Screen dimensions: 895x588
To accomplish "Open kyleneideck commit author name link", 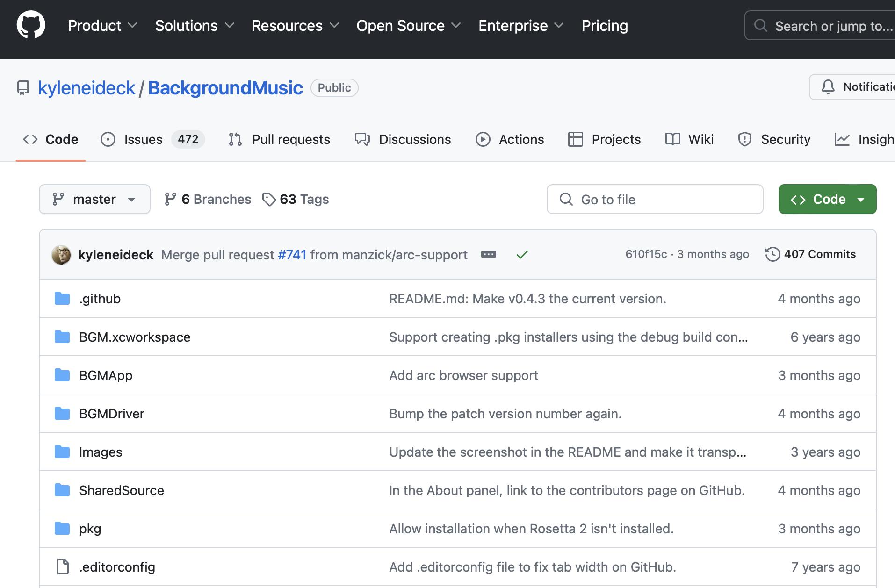I will point(115,255).
